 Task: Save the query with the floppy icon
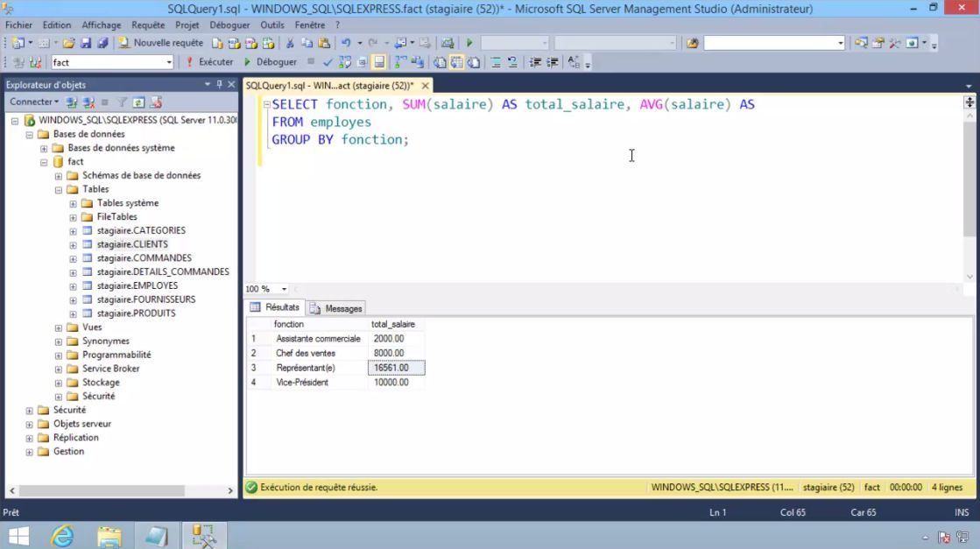click(86, 43)
